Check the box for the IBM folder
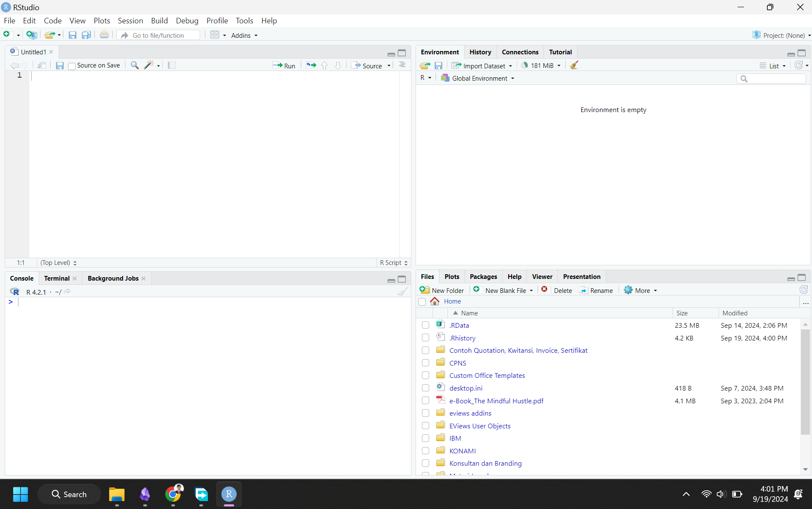The height and width of the screenshot is (509, 812). click(425, 438)
